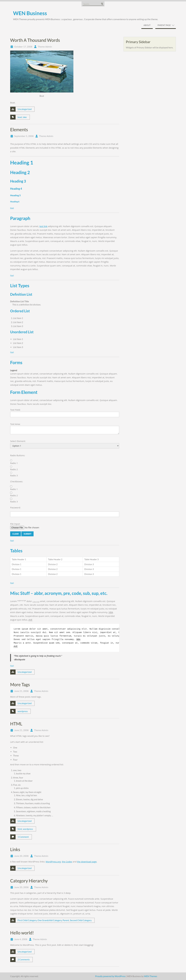Tick the first checkbox under Checkboxes
This screenshot has width=186, height=980.
pos(11,486)
